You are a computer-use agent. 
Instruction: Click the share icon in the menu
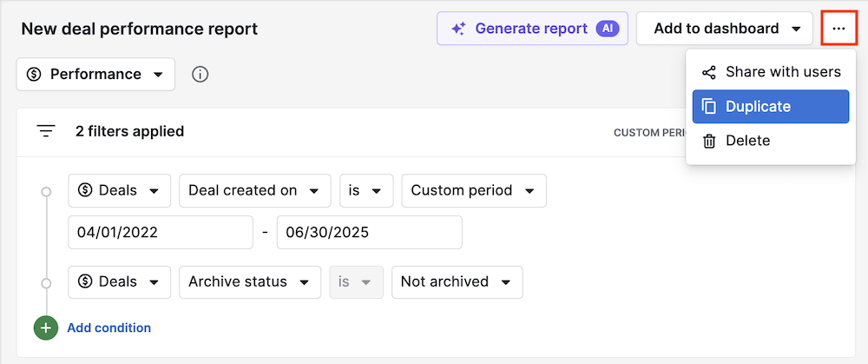click(709, 72)
